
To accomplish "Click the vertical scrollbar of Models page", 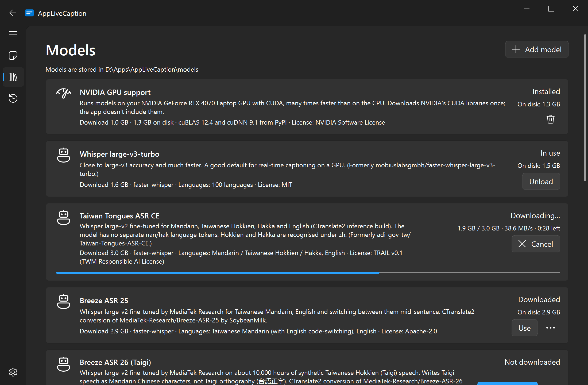I will point(585,107).
